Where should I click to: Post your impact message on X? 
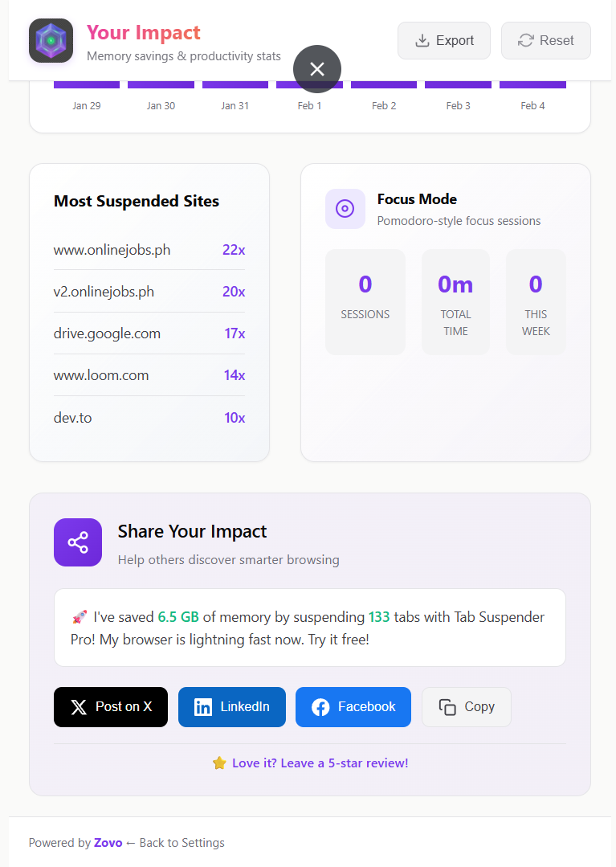[111, 707]
